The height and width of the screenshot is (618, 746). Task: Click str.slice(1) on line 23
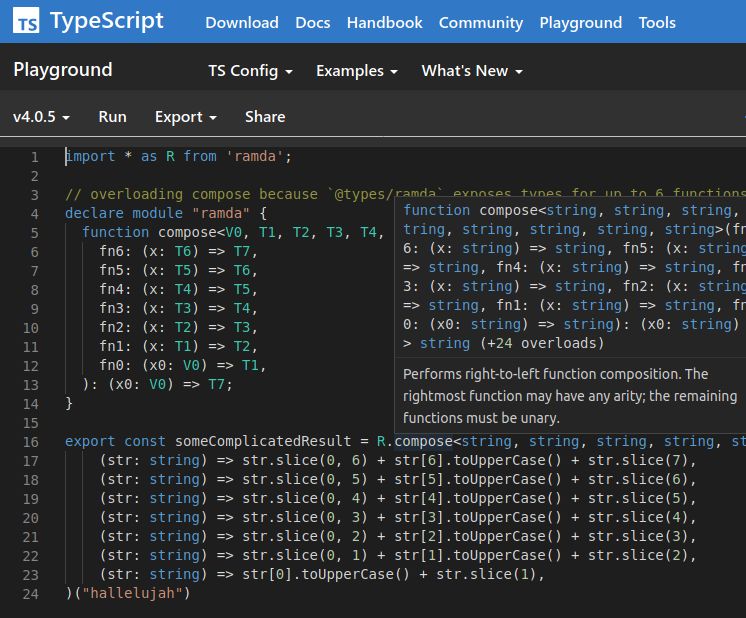tap(486, 574)
